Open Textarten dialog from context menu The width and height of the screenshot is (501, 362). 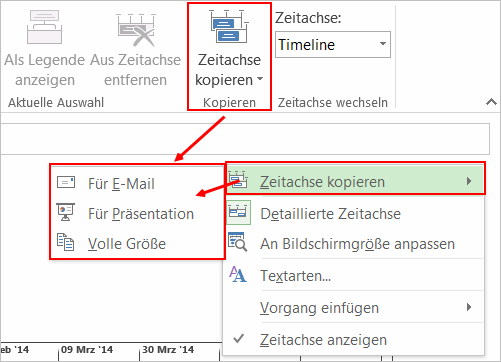355,276
